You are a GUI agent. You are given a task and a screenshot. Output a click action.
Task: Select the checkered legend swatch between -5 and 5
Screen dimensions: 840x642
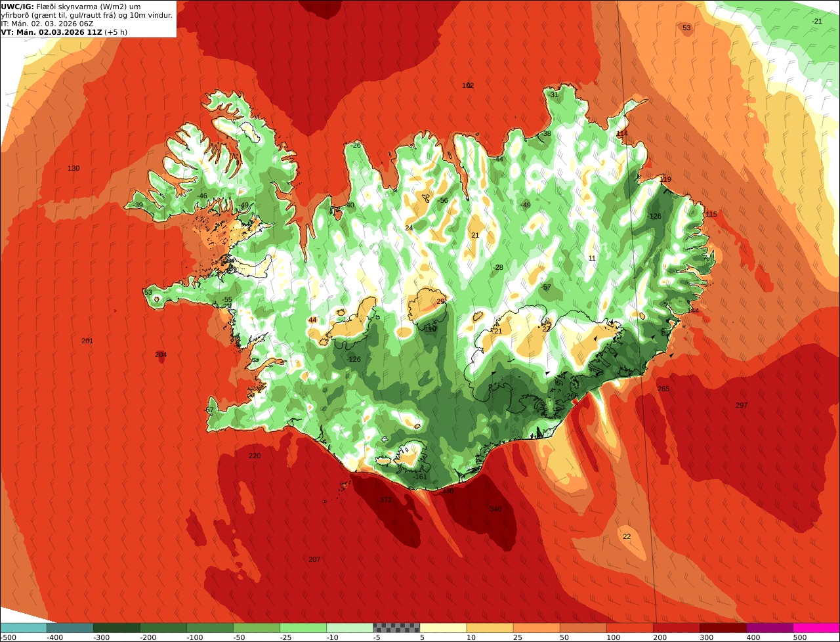pos(396,628)
